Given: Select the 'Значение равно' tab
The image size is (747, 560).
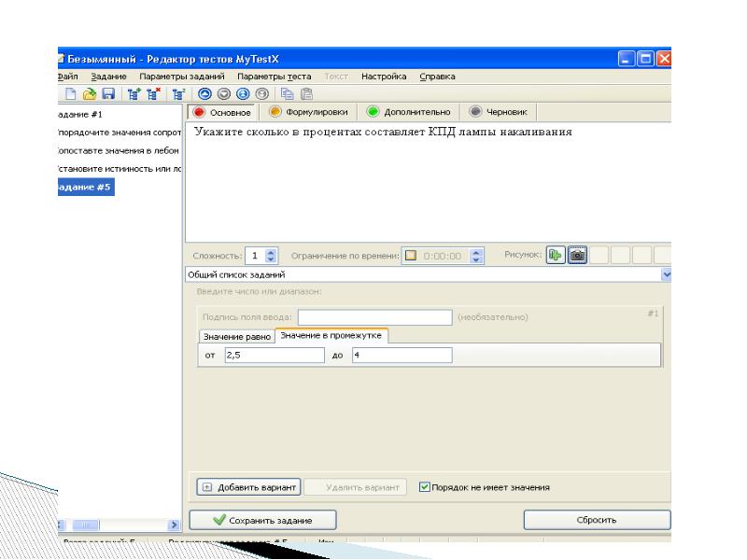Looking at the screenshot, I should pyautogui.click(x=236, y=337).
